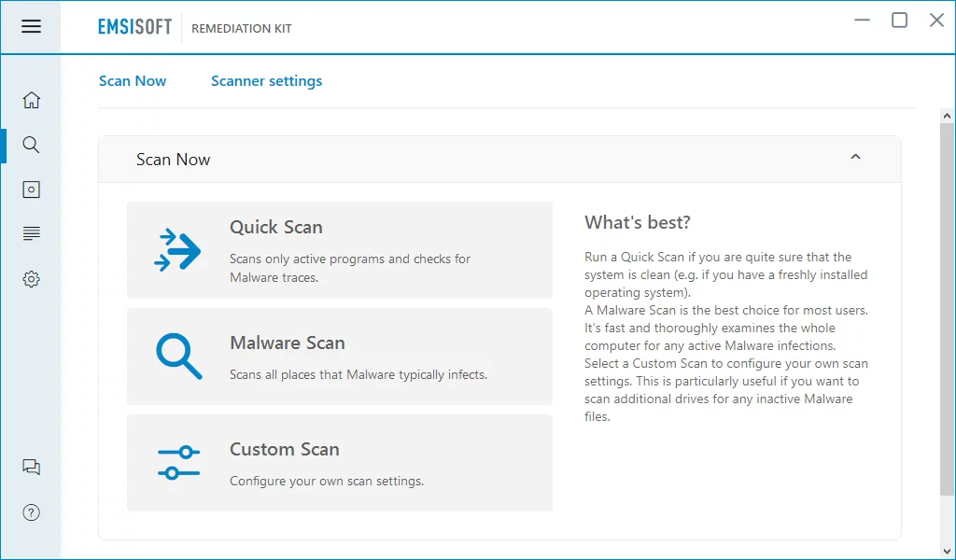Click the vertical scrollbar

tap(948, 308)
